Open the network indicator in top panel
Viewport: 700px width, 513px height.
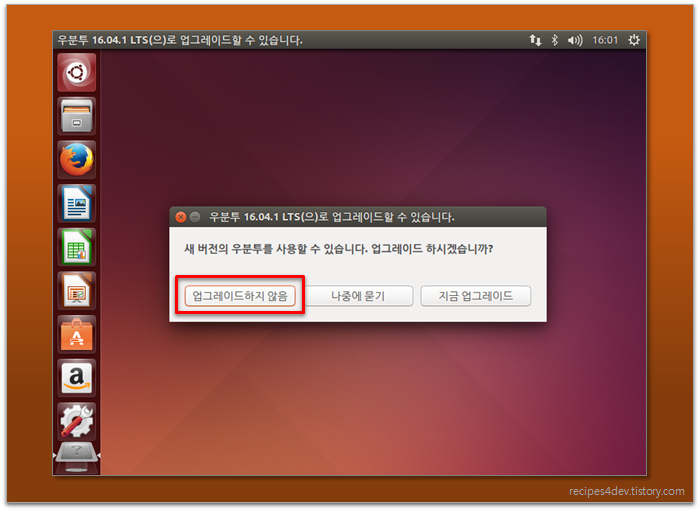pos(535,40)
